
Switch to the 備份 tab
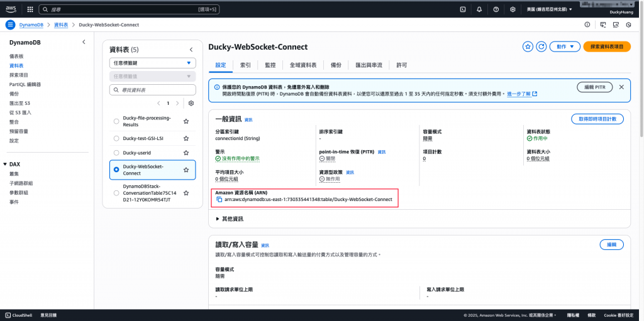pos(336,65)
